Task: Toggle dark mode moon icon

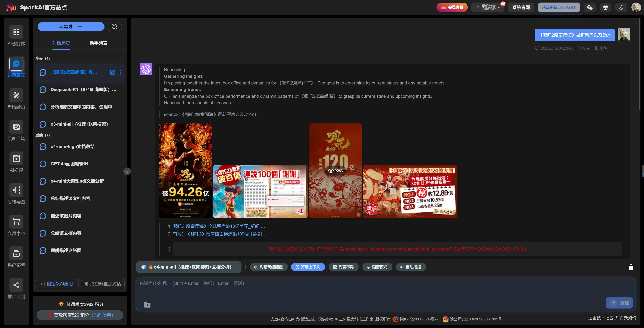Action: 621,8
